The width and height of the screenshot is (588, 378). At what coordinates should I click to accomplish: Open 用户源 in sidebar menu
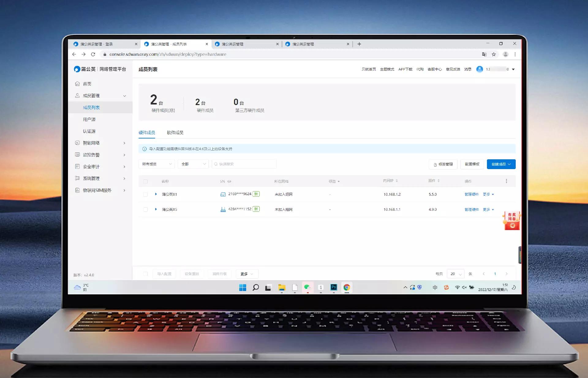[89, 119]
